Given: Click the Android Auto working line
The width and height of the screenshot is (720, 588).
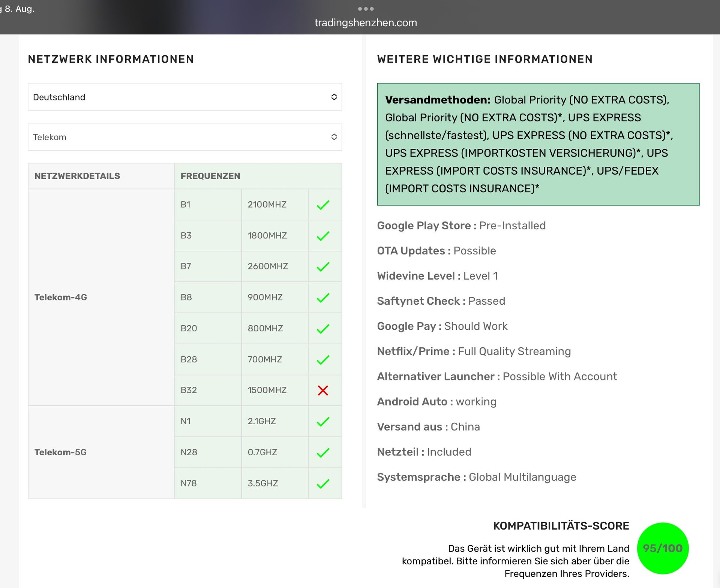Looking at the screenshot, I should pos(437,401).
